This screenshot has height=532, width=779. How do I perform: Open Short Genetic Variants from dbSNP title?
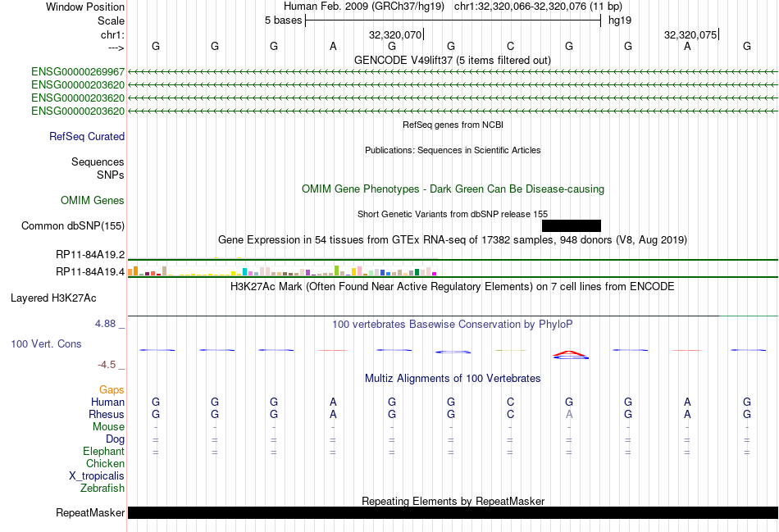pyautogui.click(x=452, y=214)
